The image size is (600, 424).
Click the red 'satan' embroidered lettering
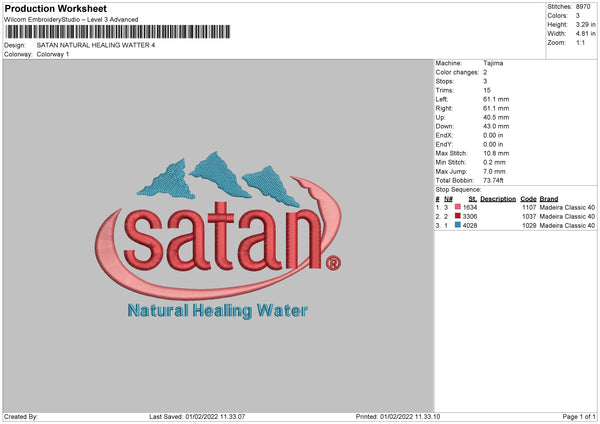pos(225,238)
